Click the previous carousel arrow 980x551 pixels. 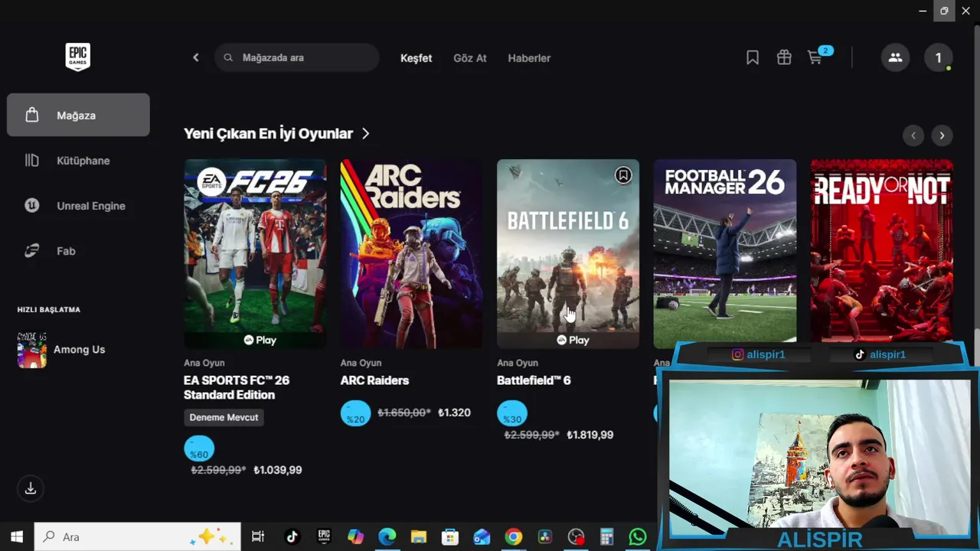click(913, 135)
